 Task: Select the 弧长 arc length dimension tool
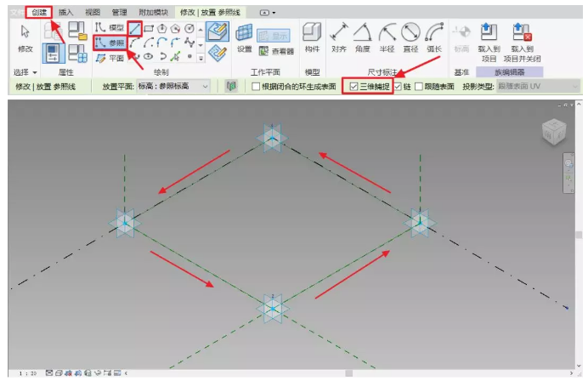434,37
